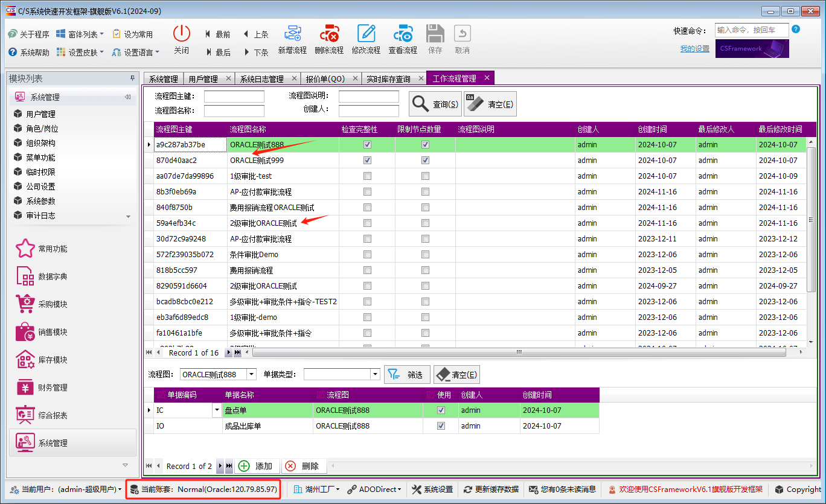Viewport: 826px width, 504px height.
Task: Click the 筛选 filter button
Action: click(x=408, y=375)
